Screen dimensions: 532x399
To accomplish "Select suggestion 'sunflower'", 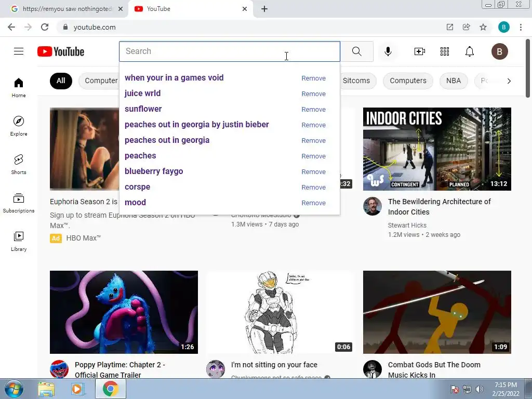I will pos(143,109).
